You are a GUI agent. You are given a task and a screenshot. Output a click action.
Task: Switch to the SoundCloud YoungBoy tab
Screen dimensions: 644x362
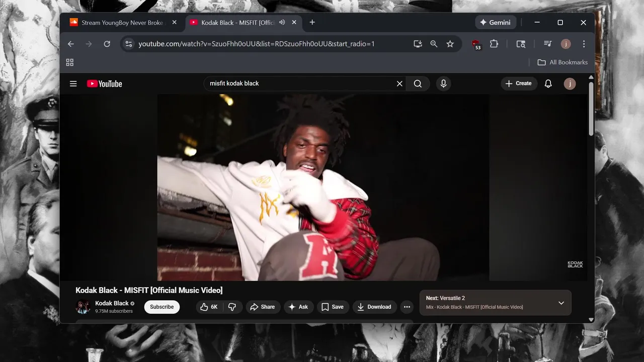click(122, 23)
